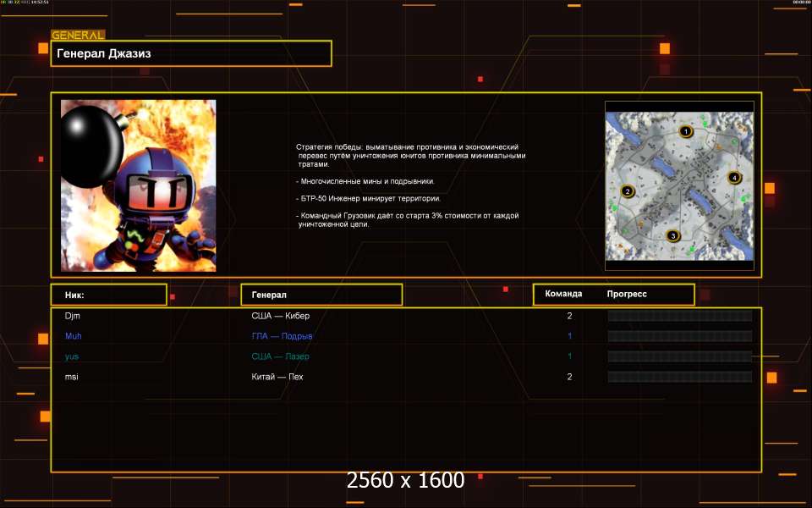Click the yellow GENERAL tag label

78,36
